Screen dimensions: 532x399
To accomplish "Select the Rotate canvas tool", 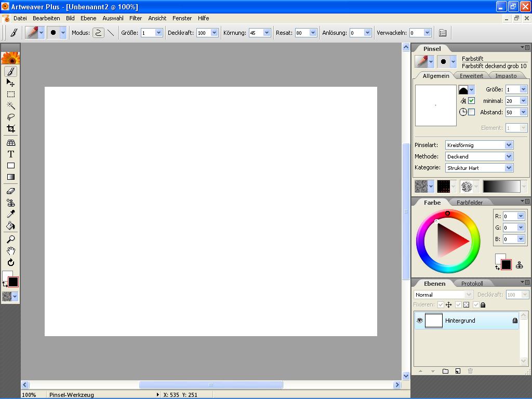I will pos(11,262).
